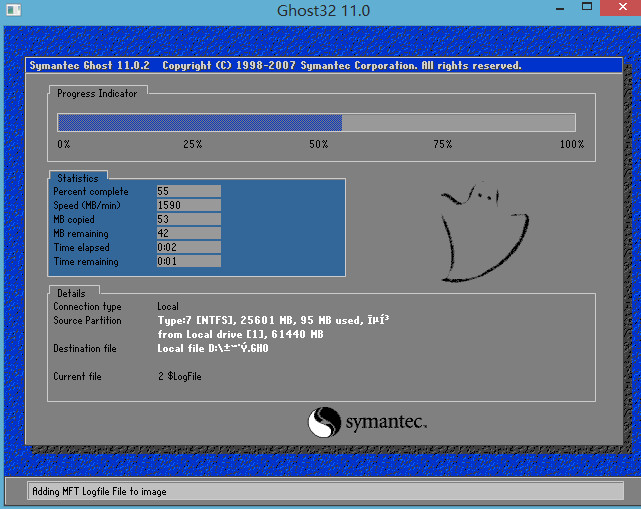641x509 pixels.
Task: Click the MB copied value 53
Action: coord(188,219)
